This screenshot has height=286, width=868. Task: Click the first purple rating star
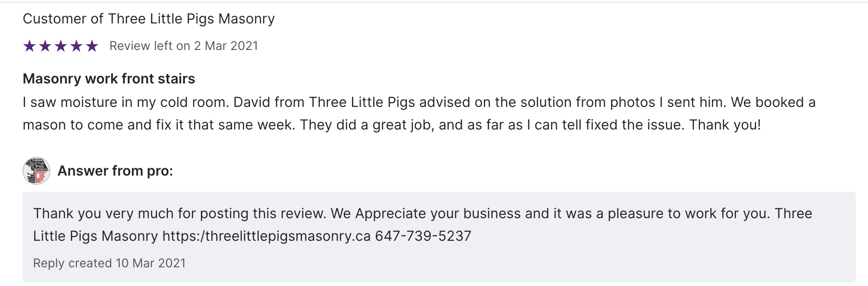click(x=30, y=46)
